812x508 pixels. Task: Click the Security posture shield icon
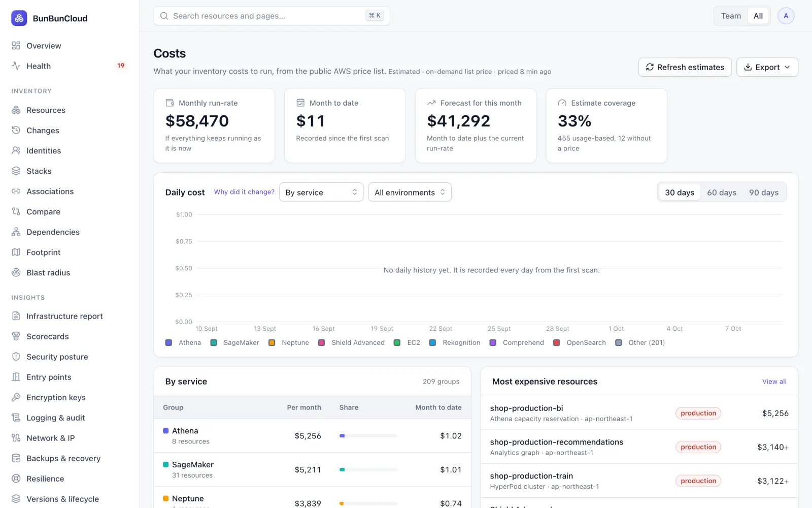click(x=16, y=357)
